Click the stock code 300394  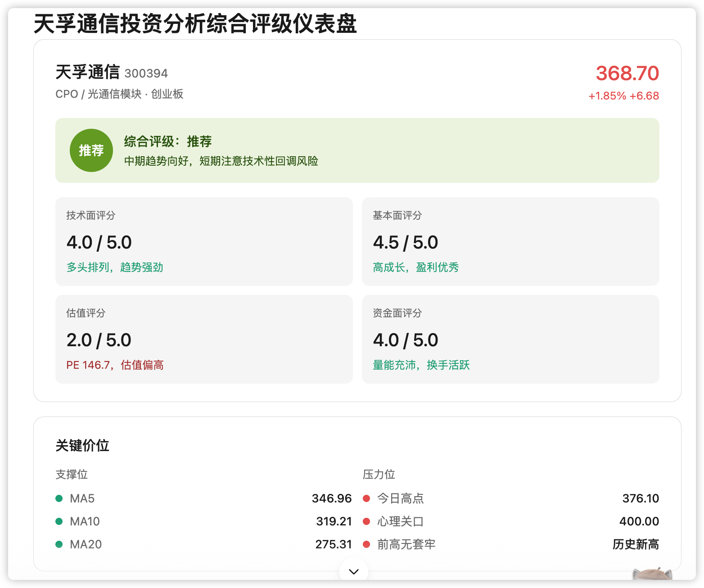146,73
